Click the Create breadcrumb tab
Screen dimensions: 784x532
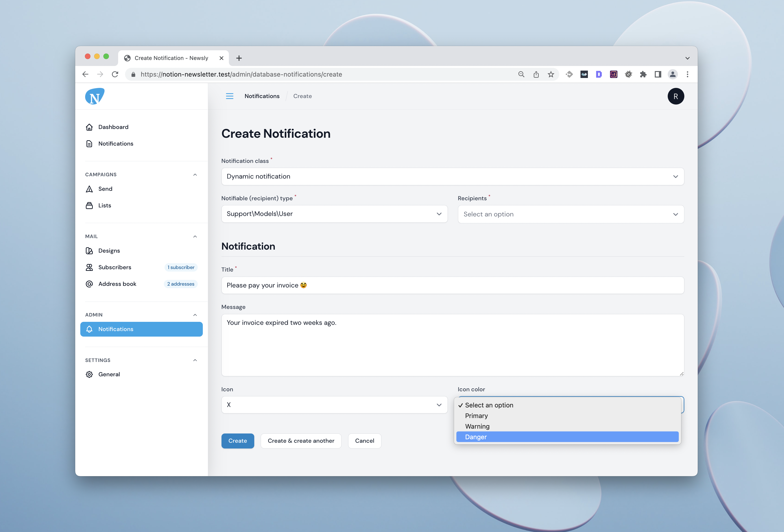(302, 96)
